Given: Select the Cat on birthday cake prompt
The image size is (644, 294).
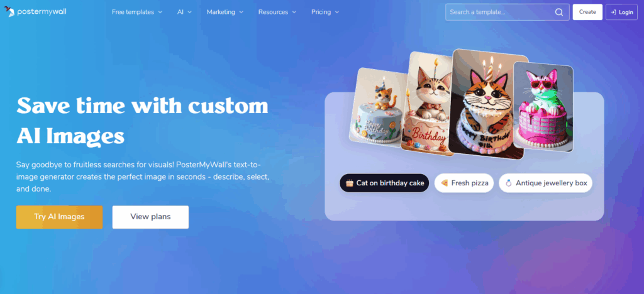Looking at the screenshot, I should coord(384,183).
